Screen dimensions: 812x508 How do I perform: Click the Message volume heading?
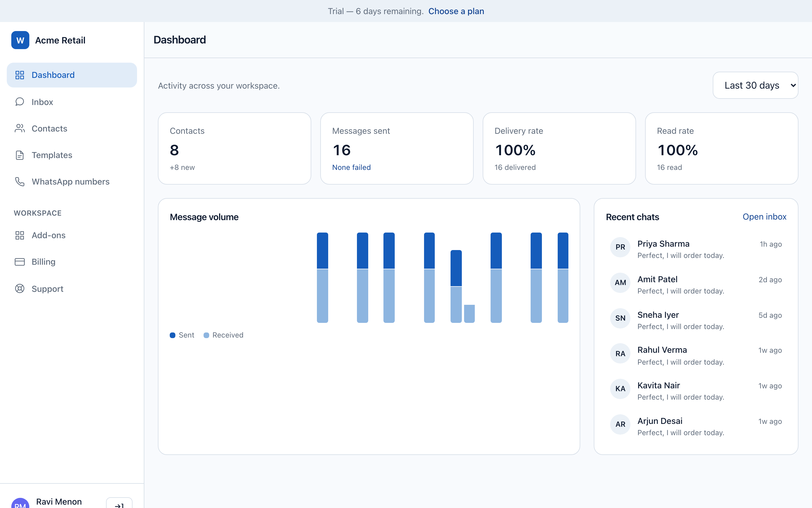(204, 217)
